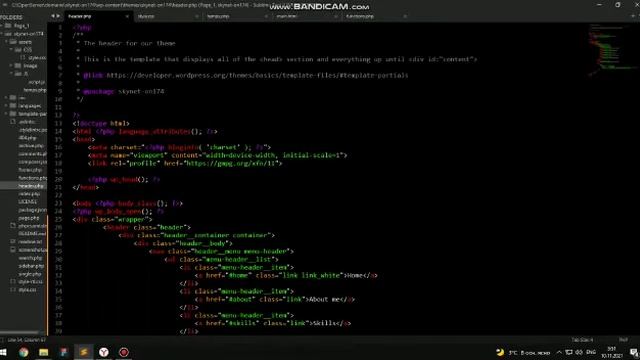Open archive.php in the sidebar
The width and height of the screenshot is (640, 360).
coord(31,146)
